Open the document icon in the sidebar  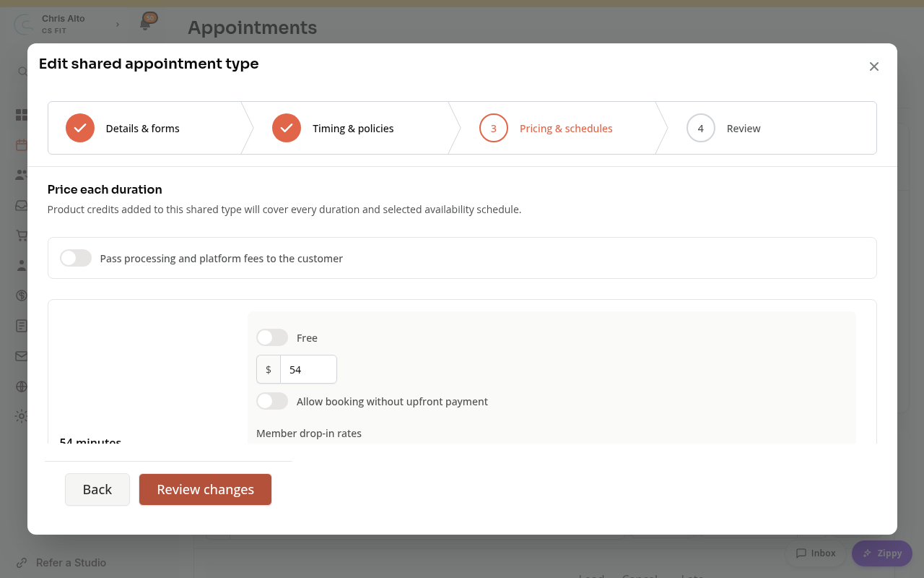click(x=22, y=326)
